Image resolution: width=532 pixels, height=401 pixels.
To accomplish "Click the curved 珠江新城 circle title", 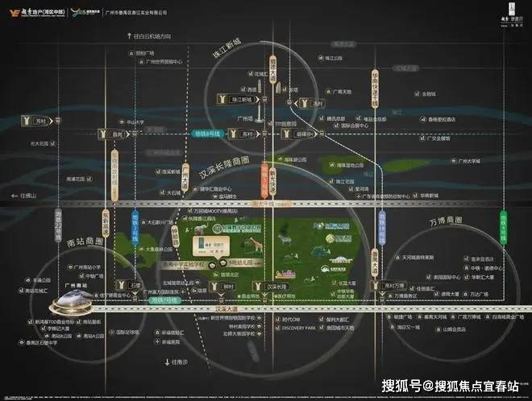I will click(x=227, y=48).
